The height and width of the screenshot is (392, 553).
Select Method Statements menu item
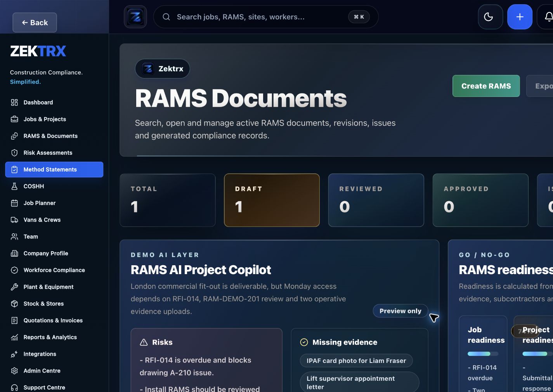tap(54, 169)
